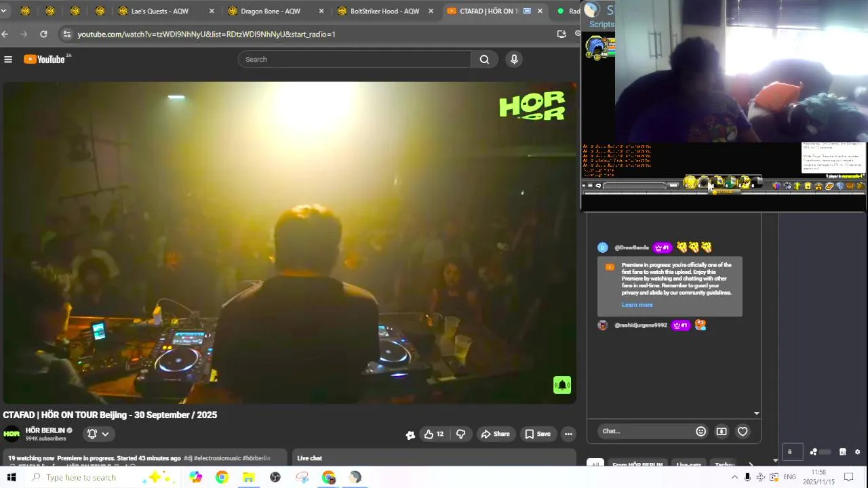
Task: Click the video player to pause
Action: click(x=289, y=243)
